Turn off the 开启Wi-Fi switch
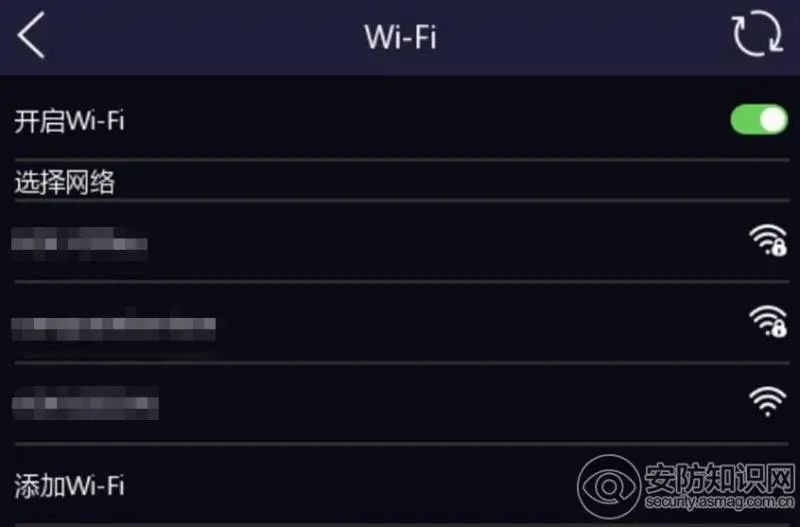The image size is (800, 527). point(759,121)
